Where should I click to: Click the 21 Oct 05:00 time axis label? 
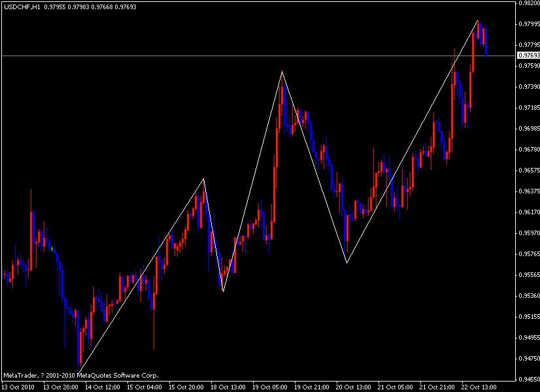(x=396, y=387)
